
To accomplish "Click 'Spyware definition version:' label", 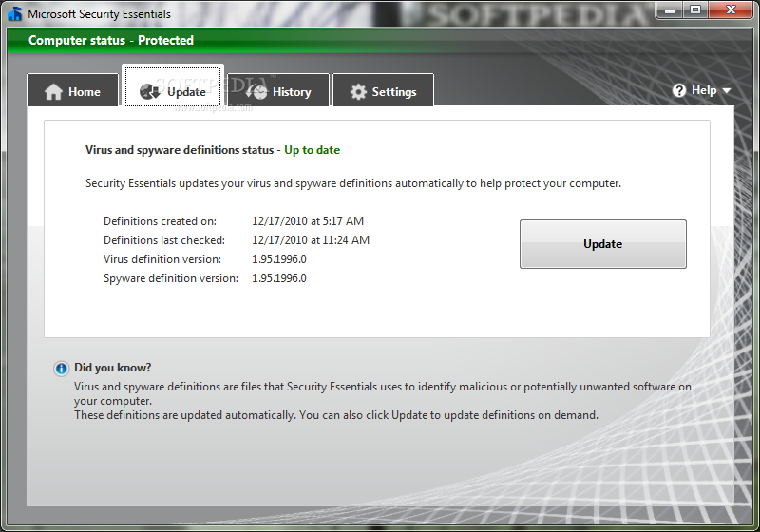I will tap(171, 278).
